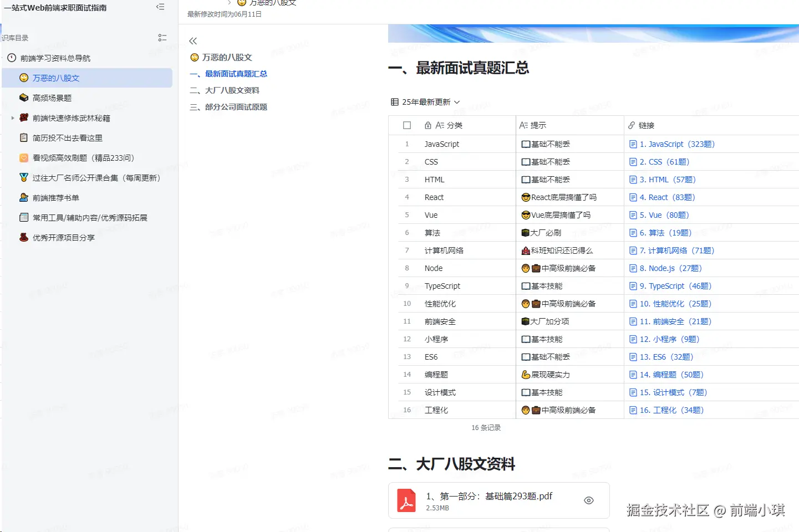The height and width of the screenshot is (532, 799).
Task: Click the chain link icon in the 链接 column header
Action: 633,125
